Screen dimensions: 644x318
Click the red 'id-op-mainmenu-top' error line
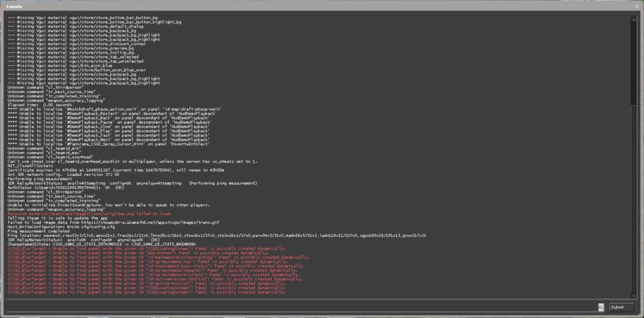(x=148, y=261)
